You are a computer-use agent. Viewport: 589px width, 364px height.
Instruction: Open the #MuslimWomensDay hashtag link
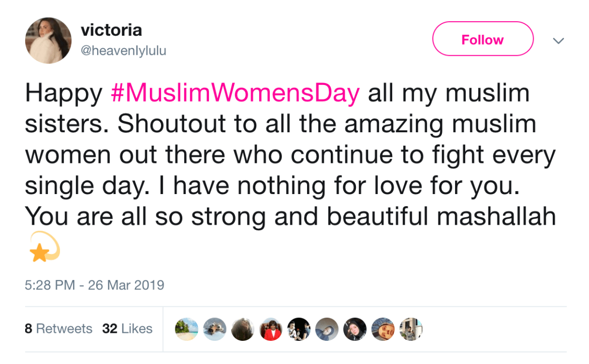coord(235,94)
